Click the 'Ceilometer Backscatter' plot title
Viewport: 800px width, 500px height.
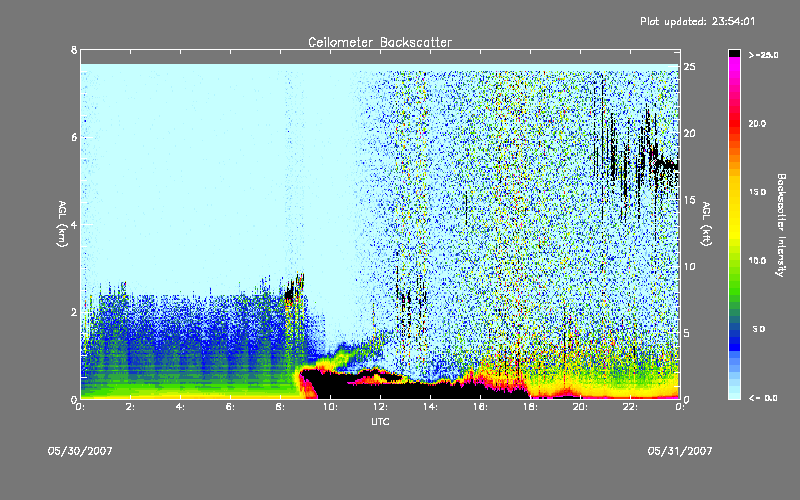pyautogui.click(x=380, y=42)
